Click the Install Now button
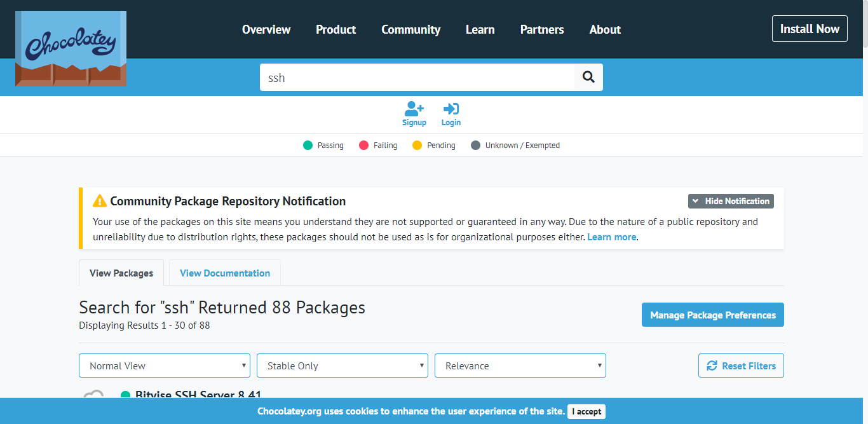 tap(810, 29)
